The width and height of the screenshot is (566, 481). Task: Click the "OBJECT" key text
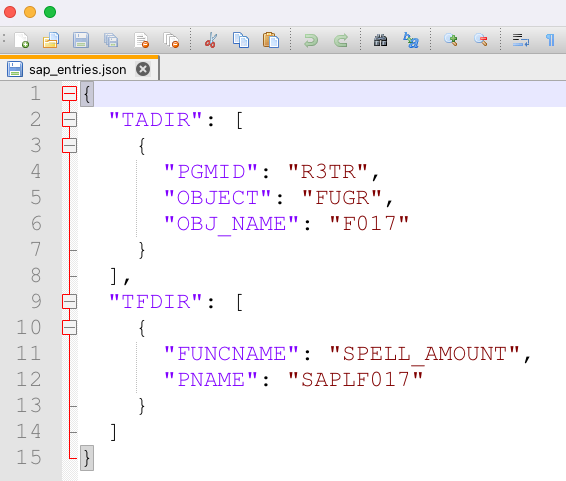tap(217, 197)
